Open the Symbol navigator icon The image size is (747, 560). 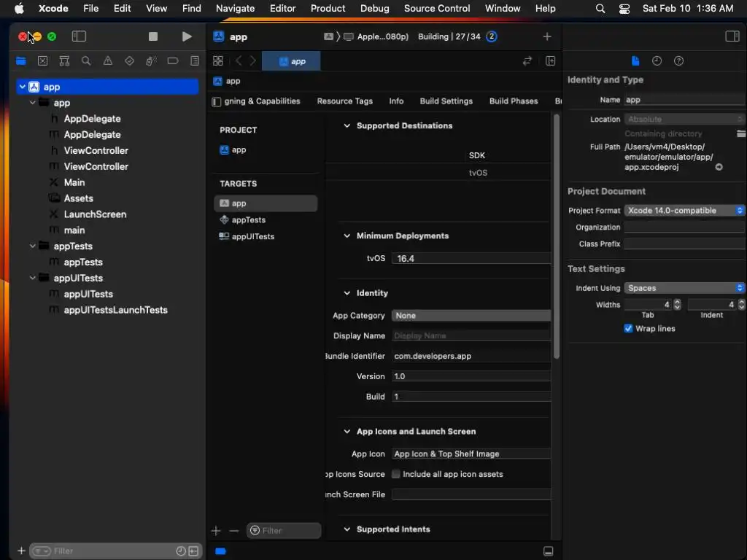click(x=64, y=61)
